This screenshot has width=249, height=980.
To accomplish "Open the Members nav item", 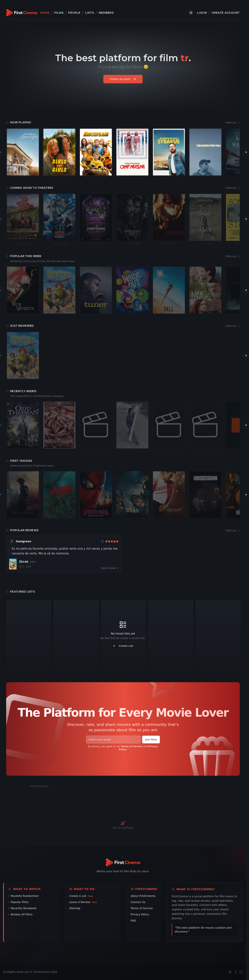I will [106, 13].
